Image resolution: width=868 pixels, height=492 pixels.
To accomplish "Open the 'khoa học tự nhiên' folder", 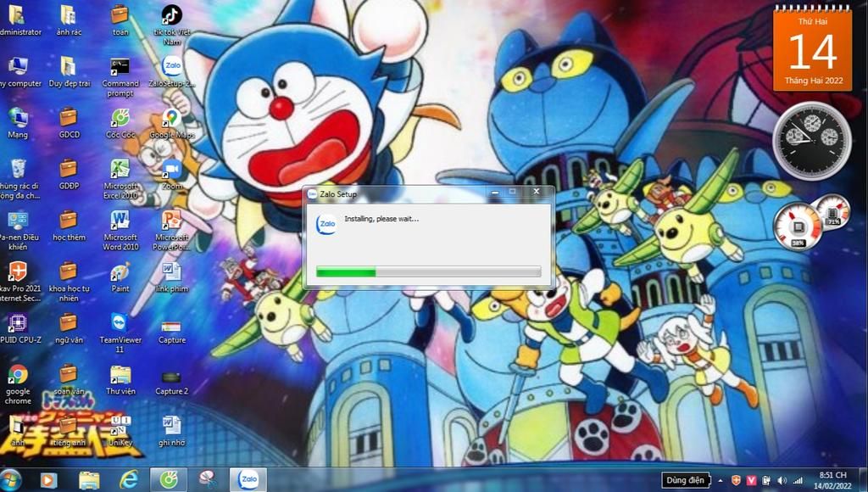I will (69, 282).
